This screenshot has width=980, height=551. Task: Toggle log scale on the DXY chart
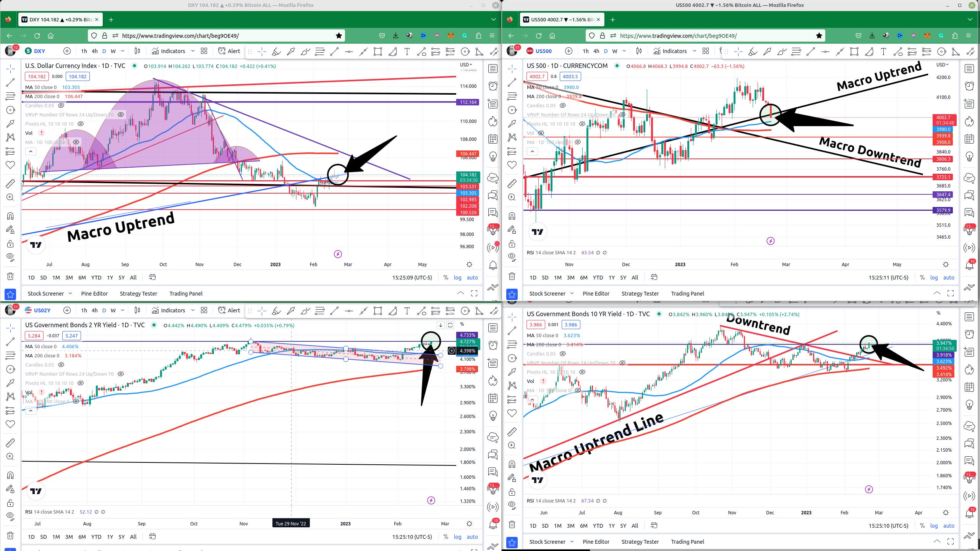point(457,278)
